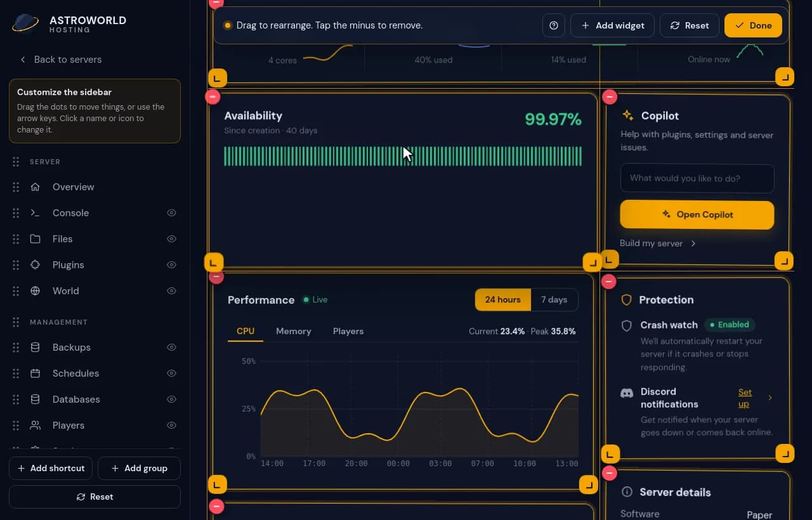
Task: Toggle visibility eye for Backups
Action: click(171, 348)
